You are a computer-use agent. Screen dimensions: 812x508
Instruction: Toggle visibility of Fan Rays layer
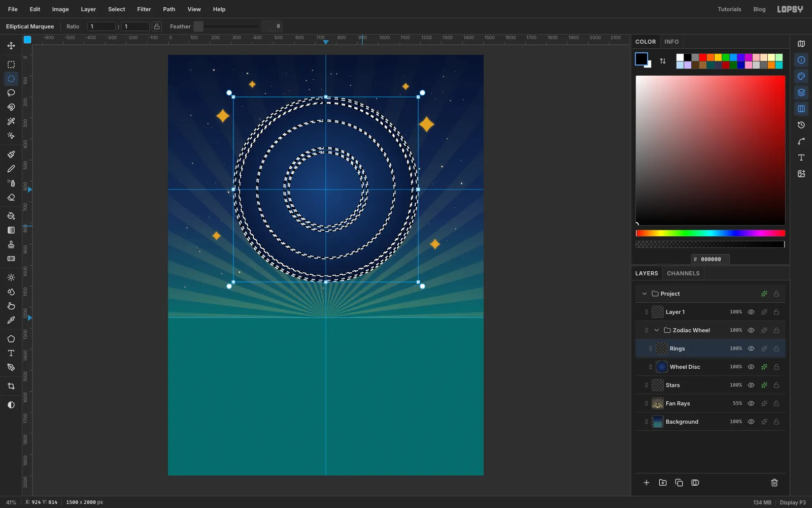751,403
